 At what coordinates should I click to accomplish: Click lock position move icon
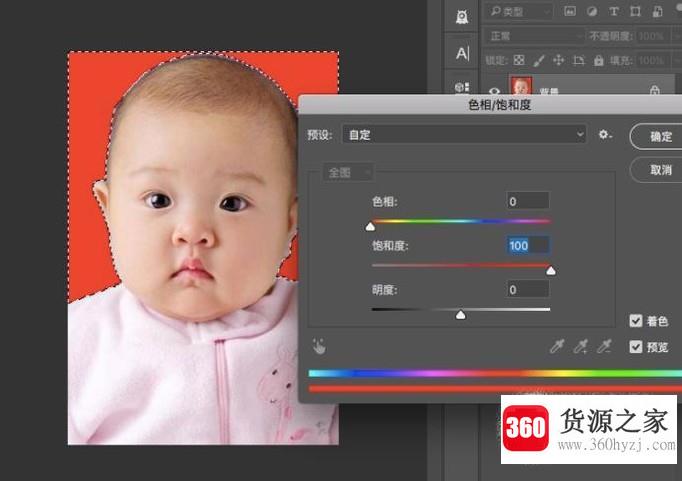pos(558,60)
